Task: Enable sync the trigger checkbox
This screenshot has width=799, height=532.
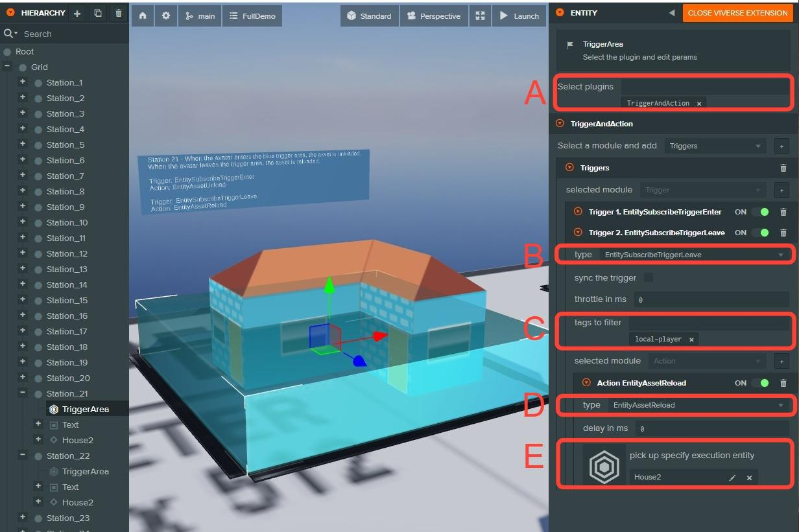Action: [648, 278]
